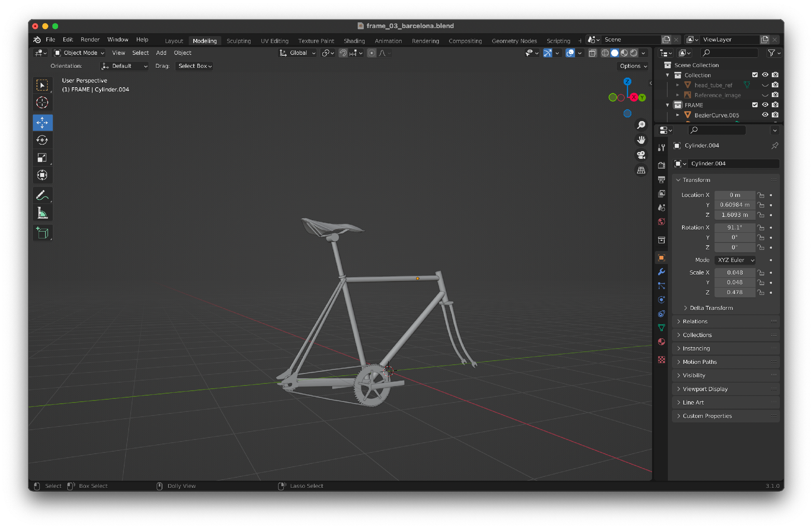
Task: Expand the Delta Transform section
Action: 708,307
